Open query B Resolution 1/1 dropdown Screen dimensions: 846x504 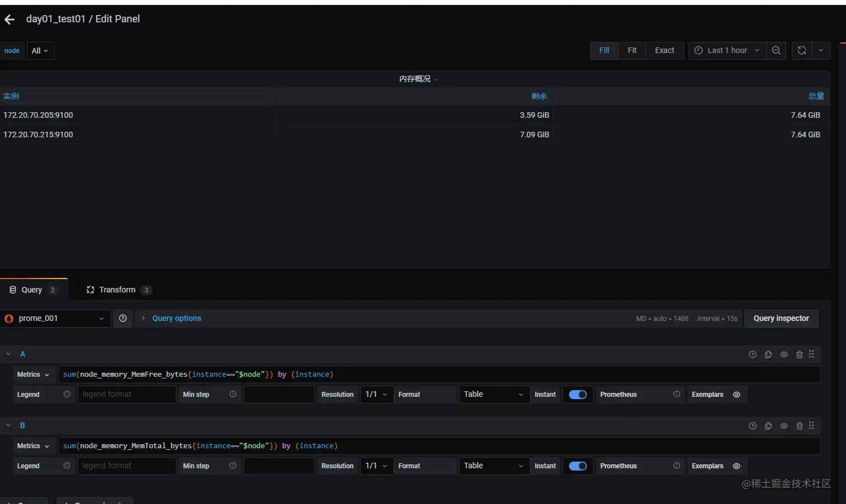(377, 465)
